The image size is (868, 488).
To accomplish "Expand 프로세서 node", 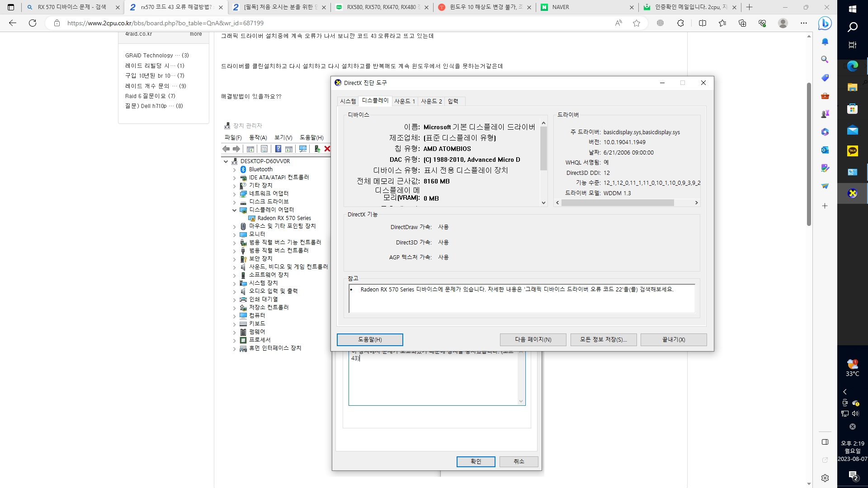I will (234, 340).
